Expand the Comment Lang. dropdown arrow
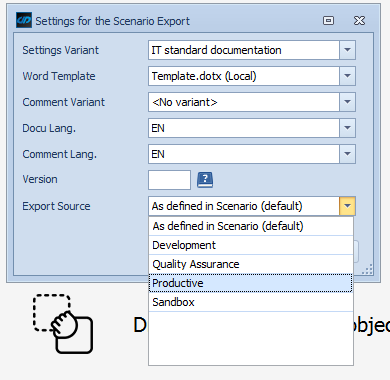Image resolution: width=390 pixels, height=380 pixels. click(347, 154)
